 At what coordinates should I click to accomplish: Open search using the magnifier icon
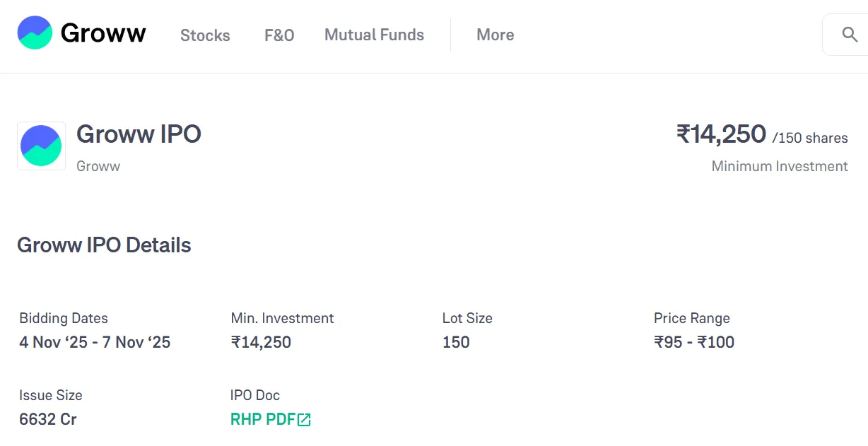tap(850, 35)
